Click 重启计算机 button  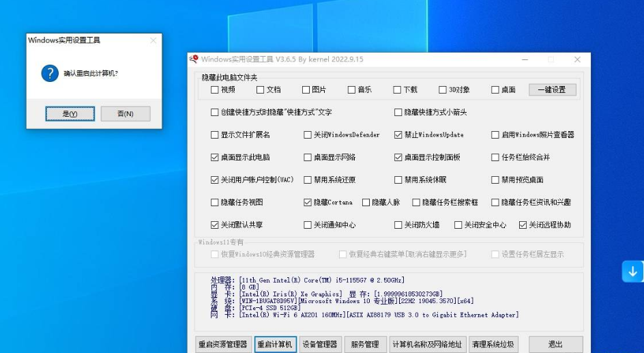(x=275, y=344)
